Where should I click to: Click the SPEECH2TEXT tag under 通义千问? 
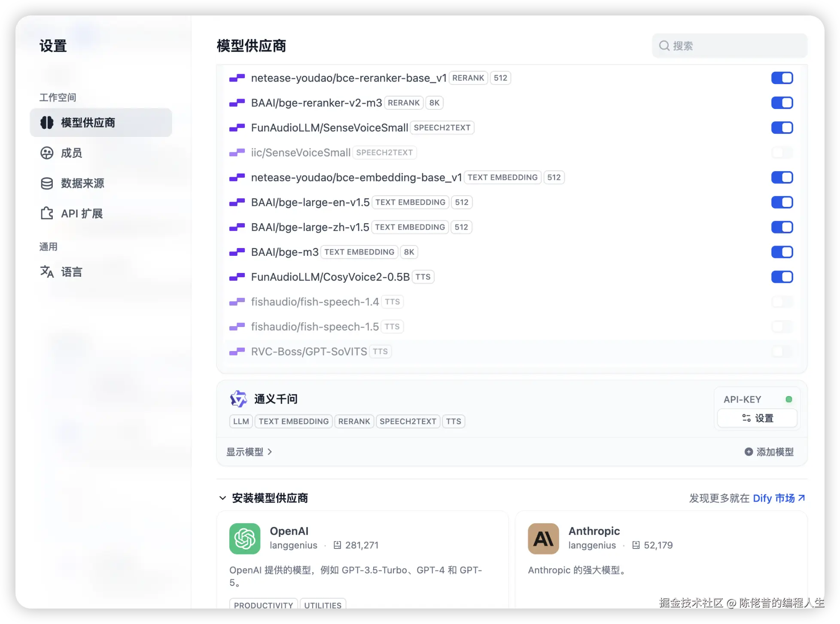[408, 421]
